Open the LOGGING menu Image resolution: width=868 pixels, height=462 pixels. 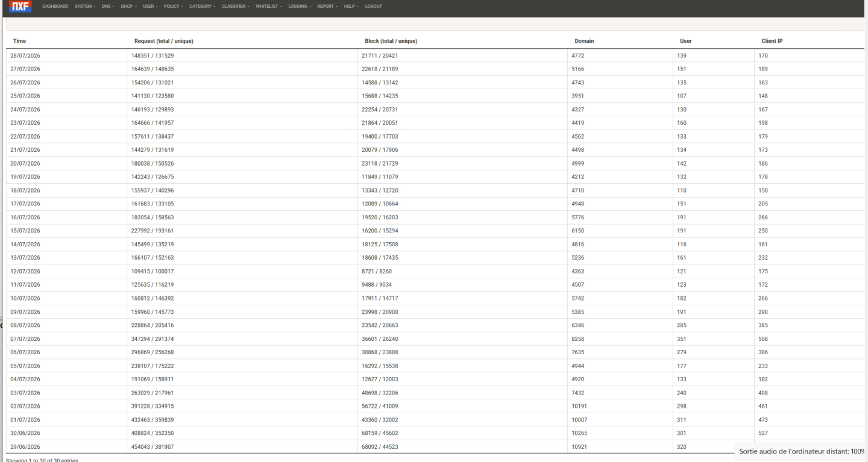[300, 7]
